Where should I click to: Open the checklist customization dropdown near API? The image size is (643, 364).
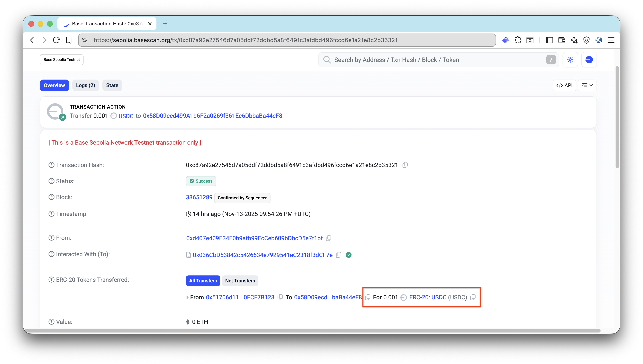pos(587,85)
